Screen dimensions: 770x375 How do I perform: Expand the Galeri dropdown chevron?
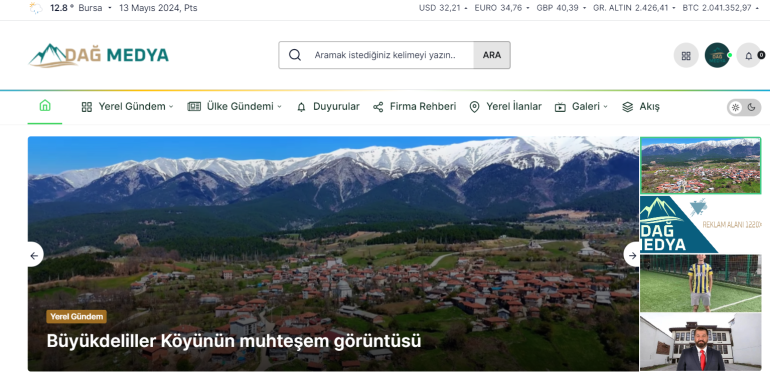[x=605, y=107]
